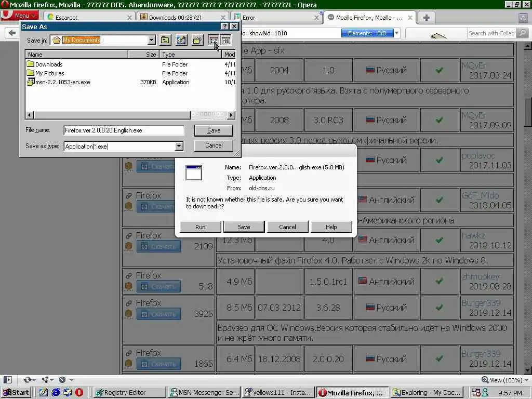Download the Firefox 4.0 file with 2109 downloads
The height and width of the screenshot is (399, 532).
(159, 246)
